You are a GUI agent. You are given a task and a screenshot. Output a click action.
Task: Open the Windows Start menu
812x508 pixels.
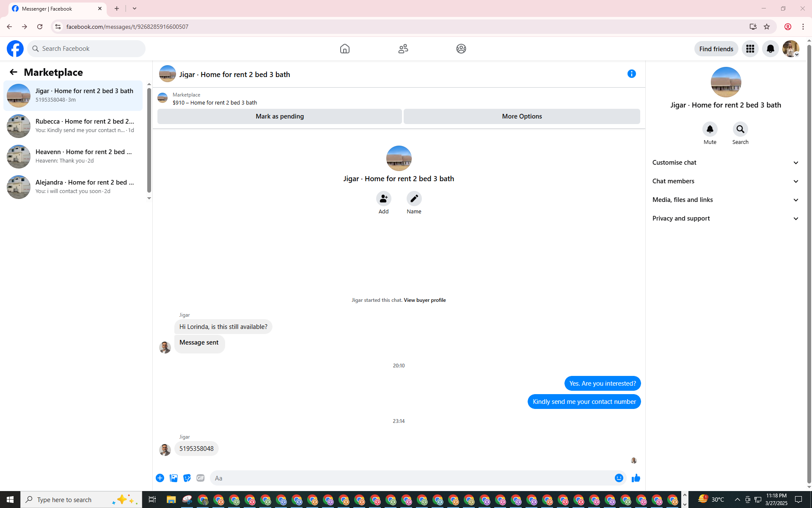(10, 500)
